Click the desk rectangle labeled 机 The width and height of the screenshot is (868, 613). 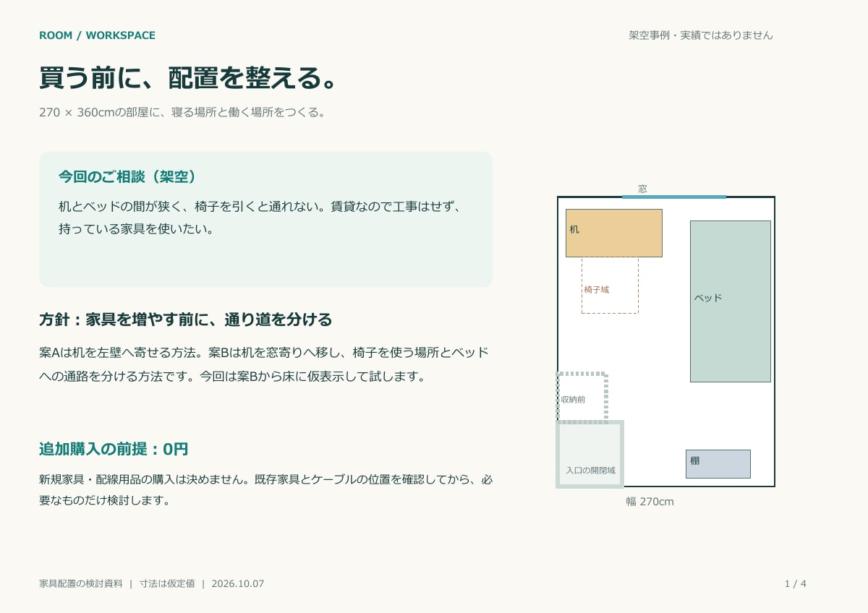point(614,233)
